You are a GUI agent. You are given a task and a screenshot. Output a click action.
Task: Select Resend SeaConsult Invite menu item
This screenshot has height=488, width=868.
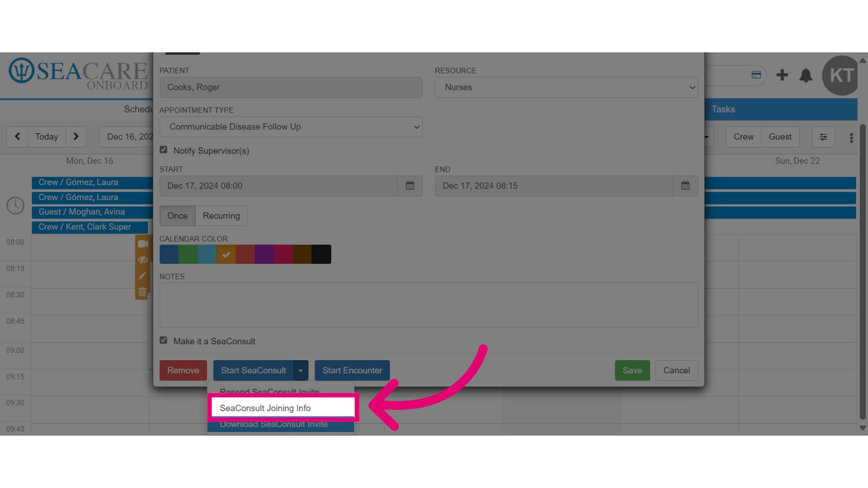280,391
